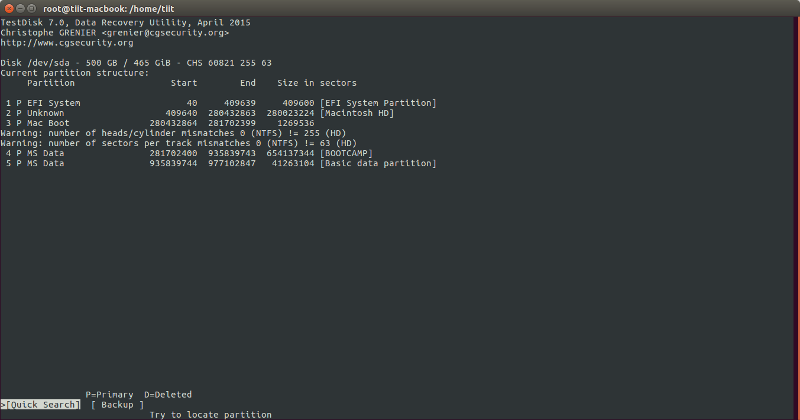Click the Start column header
Viewport: 800px width, 420px height.
[x=184, y=83]
